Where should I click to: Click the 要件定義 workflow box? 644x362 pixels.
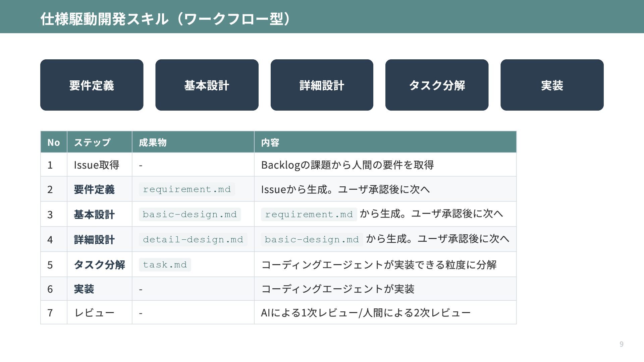(92, 85)
